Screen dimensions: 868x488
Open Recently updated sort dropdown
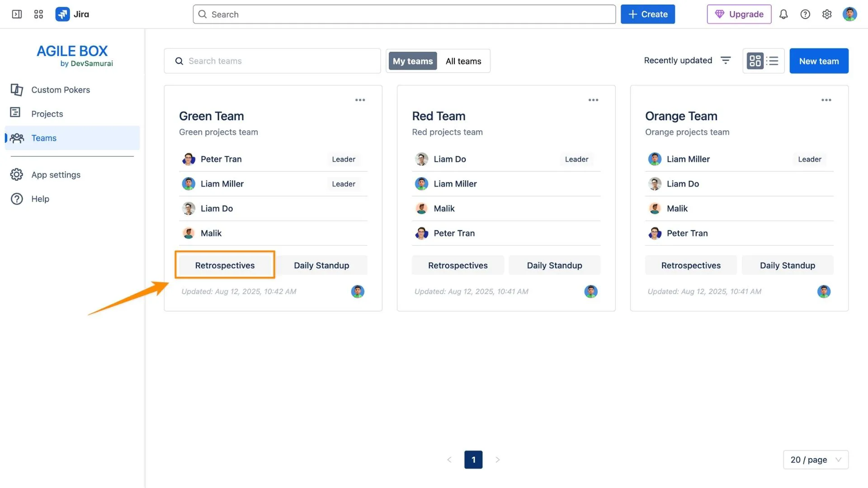678,60
